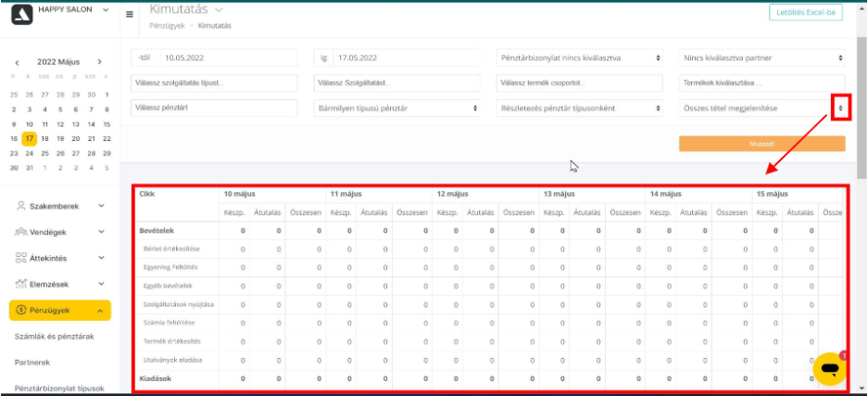Image resolution: width=868 pixels, height=396 pixels.
Task: Click the ig date field 17.05.2022
Action: [x=407, y=57]
